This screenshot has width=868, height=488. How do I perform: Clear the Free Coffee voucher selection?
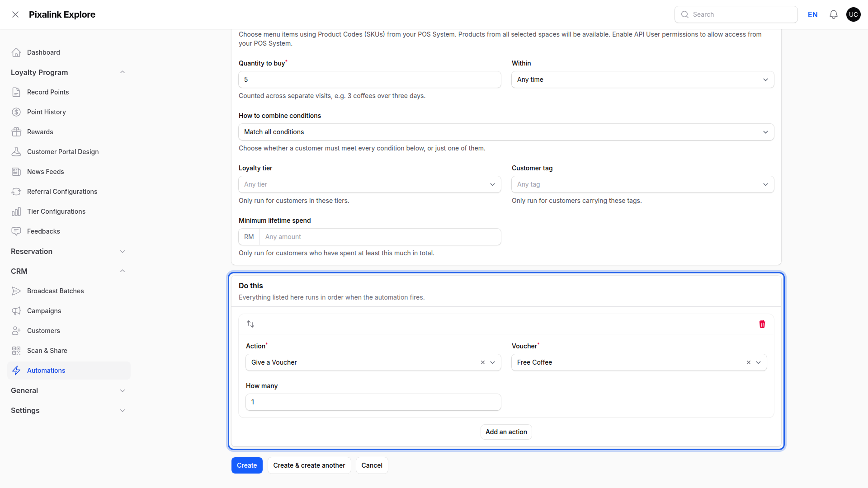(x=749, y=362)
